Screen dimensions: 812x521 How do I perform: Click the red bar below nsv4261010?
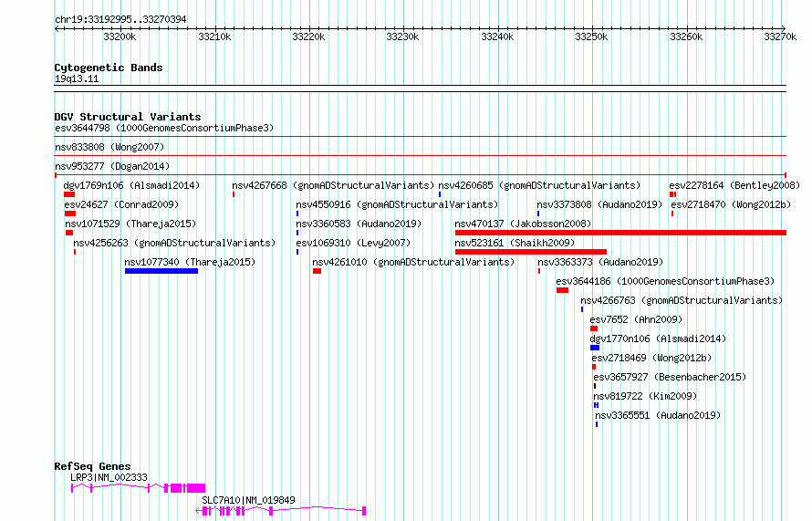(x=317, y=271)
